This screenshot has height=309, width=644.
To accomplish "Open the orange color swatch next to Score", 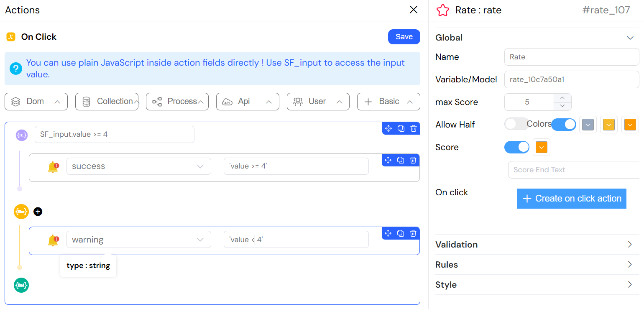I will (x=541, y=147).
